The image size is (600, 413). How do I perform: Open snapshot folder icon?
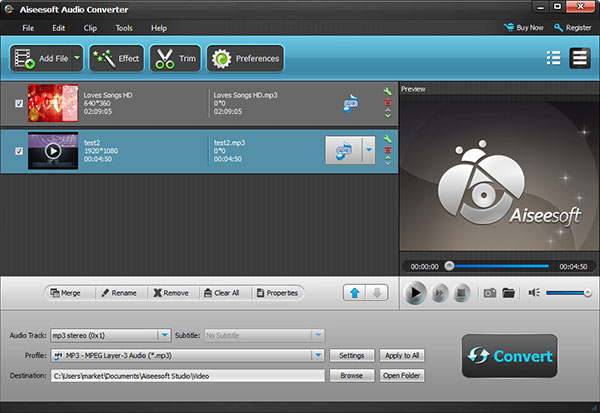[x=509, y=293]
